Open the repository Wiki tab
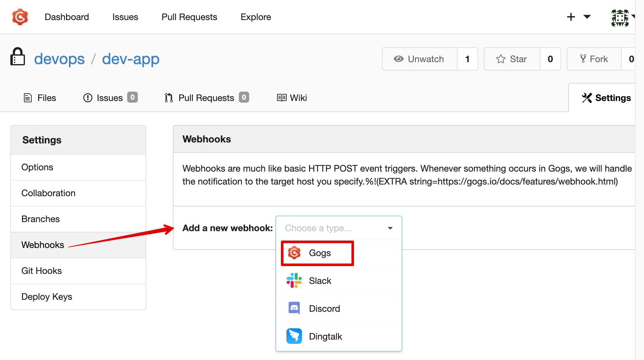 point(292,98)
